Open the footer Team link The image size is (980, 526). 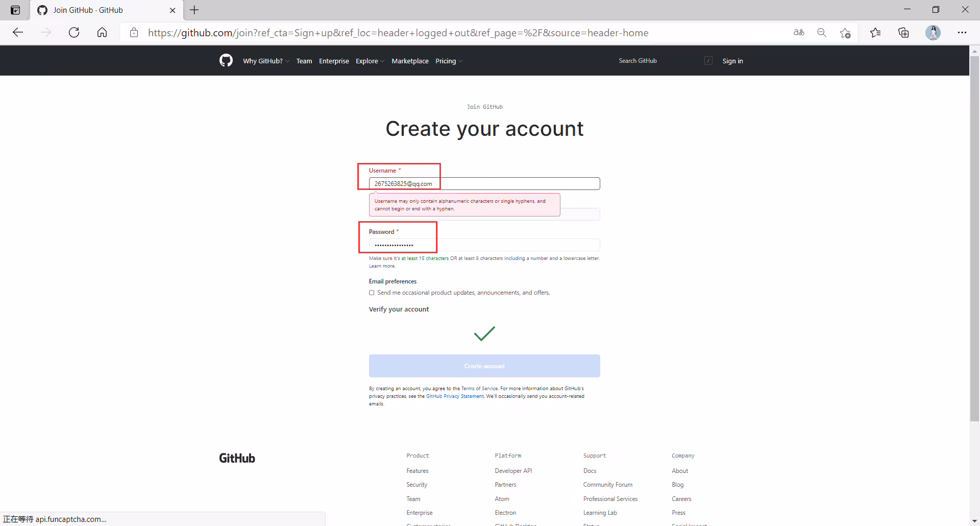click(x=413, y=499)
